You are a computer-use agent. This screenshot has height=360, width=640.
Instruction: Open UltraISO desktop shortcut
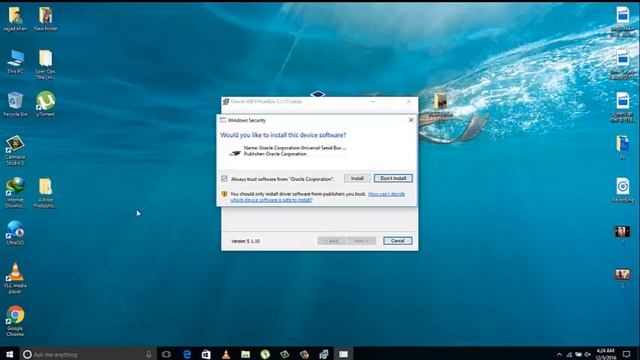(x=15, y=233)
